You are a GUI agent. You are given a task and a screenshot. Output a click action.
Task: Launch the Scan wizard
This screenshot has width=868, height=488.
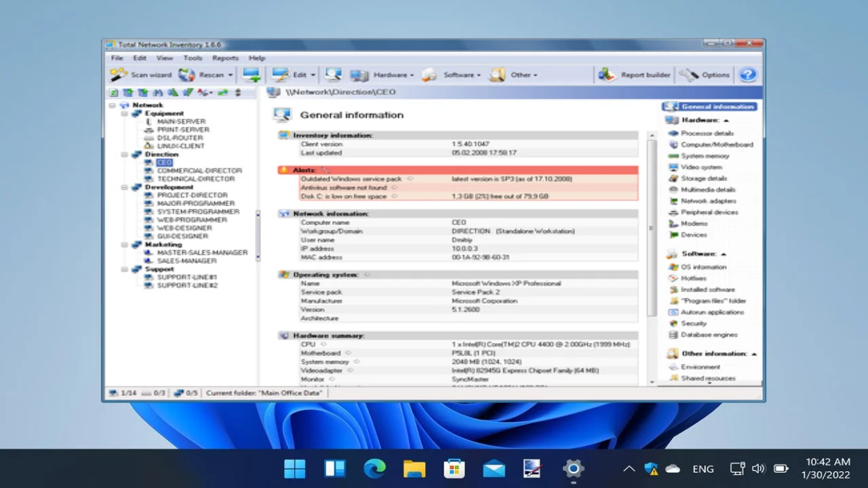point(141,75)
